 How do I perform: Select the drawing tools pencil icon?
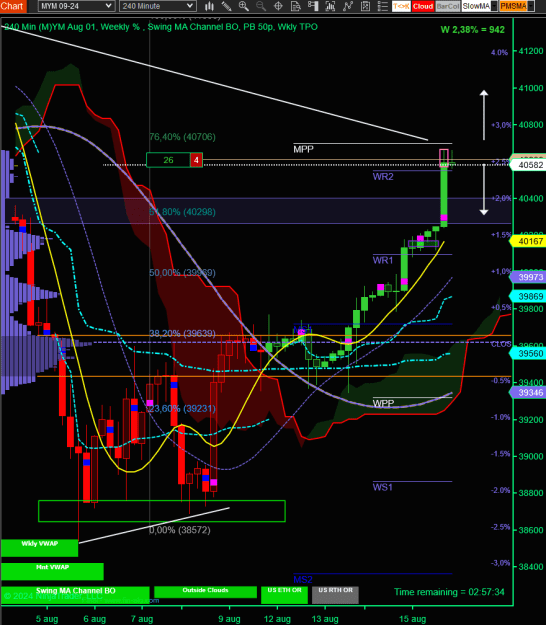[x=226, y=6]
